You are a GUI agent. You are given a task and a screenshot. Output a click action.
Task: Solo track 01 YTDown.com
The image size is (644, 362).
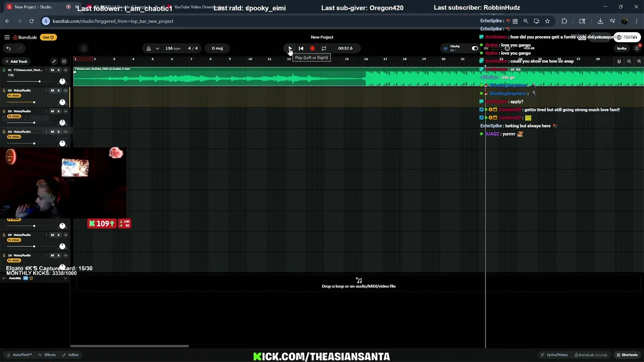(58, 70)
